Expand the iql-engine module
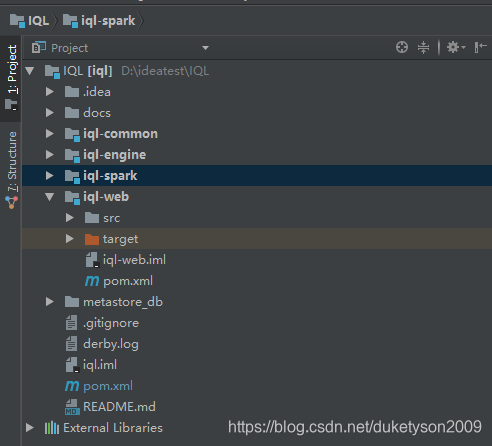Image resolution: width=492 pixels, height=446 pixels. 50,155
